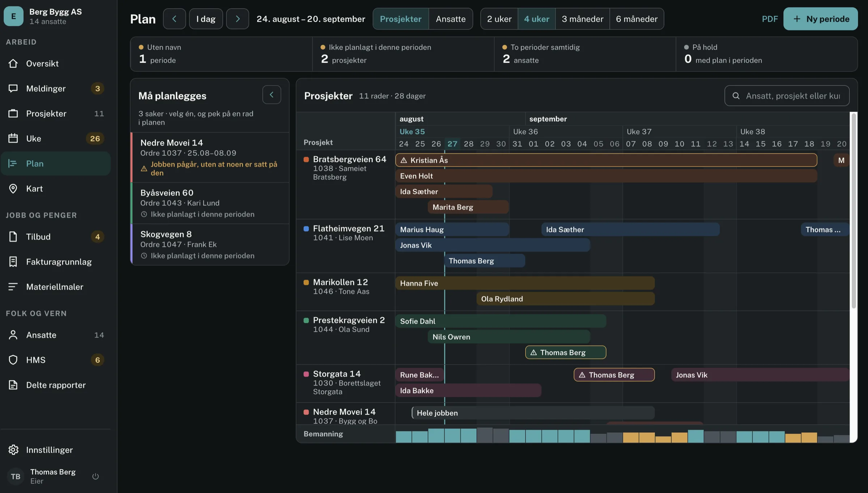Click Flatheimvegen 21 blue color swatch

306,228
